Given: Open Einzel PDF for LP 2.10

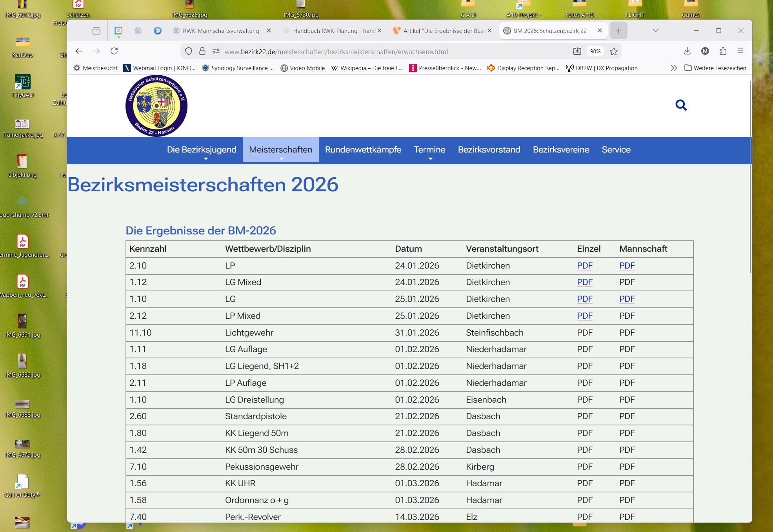Looking at the screenshot, I should (584, 266).
